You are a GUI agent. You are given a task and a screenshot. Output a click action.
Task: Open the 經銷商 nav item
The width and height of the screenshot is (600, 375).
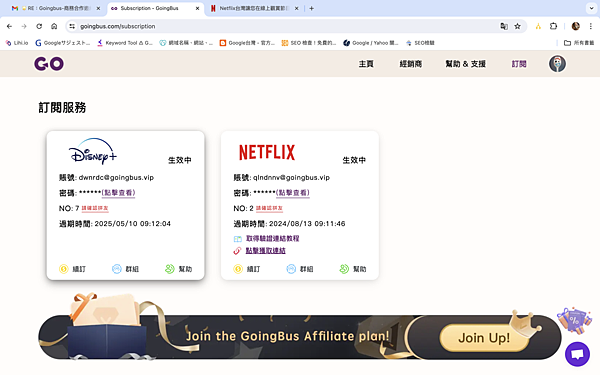pos(411,64)
